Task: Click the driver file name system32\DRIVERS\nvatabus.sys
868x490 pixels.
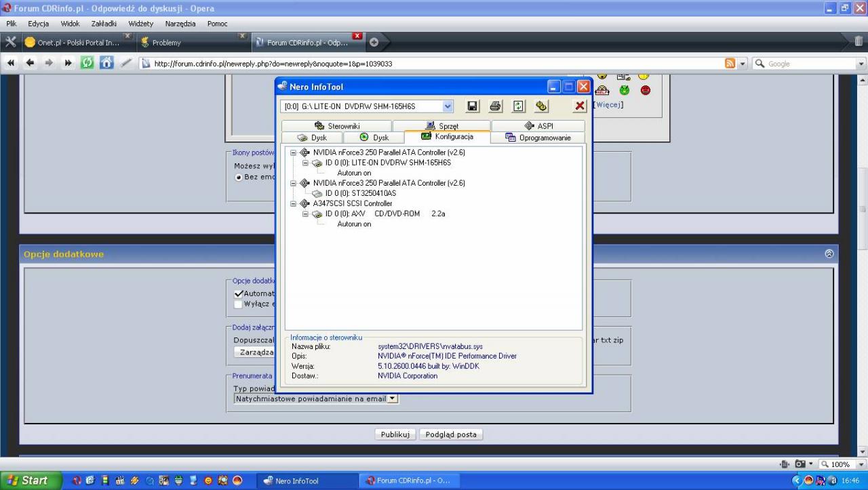Action: (x=430, y=346)
